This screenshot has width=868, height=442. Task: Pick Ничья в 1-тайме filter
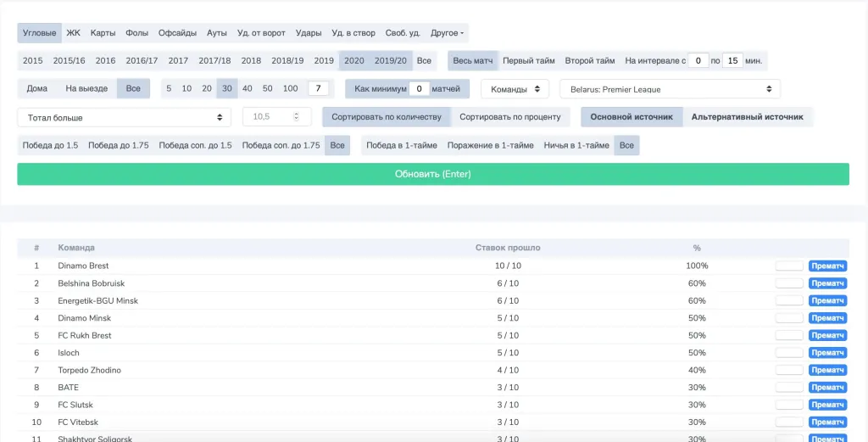pyautogui.click(x=576, y=145)
